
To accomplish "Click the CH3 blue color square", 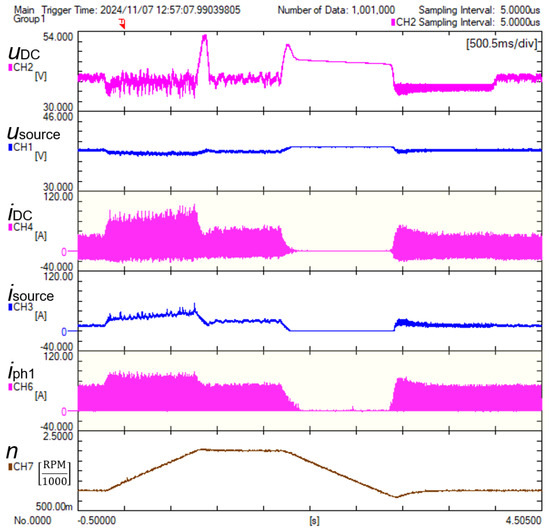I will click(11, 307).
